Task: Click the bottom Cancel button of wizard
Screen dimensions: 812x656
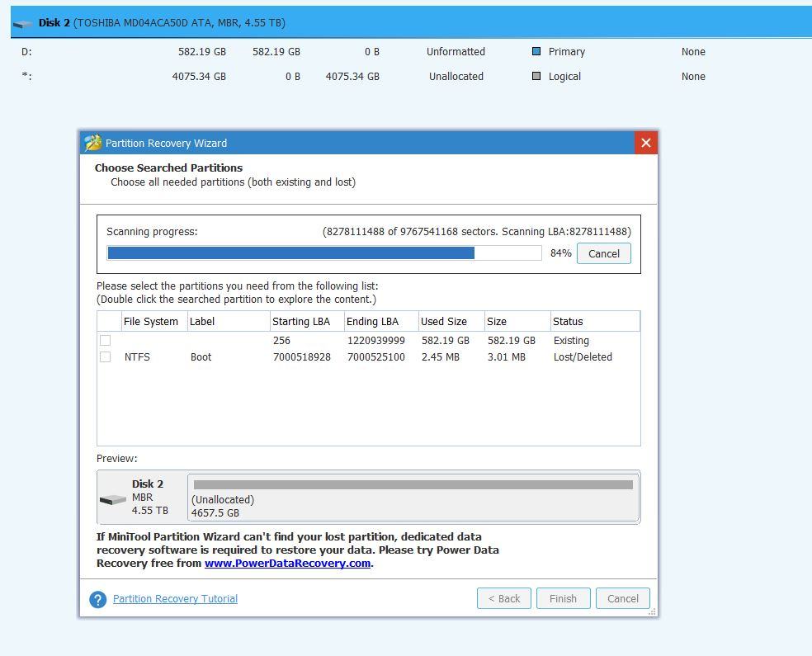Action: coord(622,598)
